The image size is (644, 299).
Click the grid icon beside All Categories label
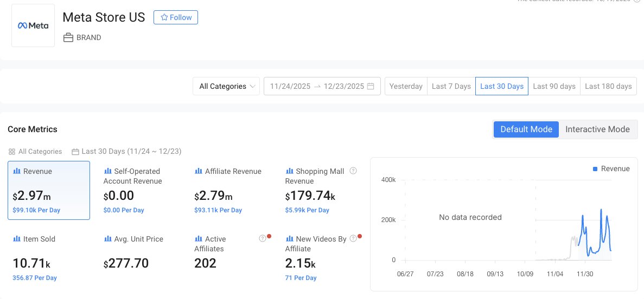point(11,152)
